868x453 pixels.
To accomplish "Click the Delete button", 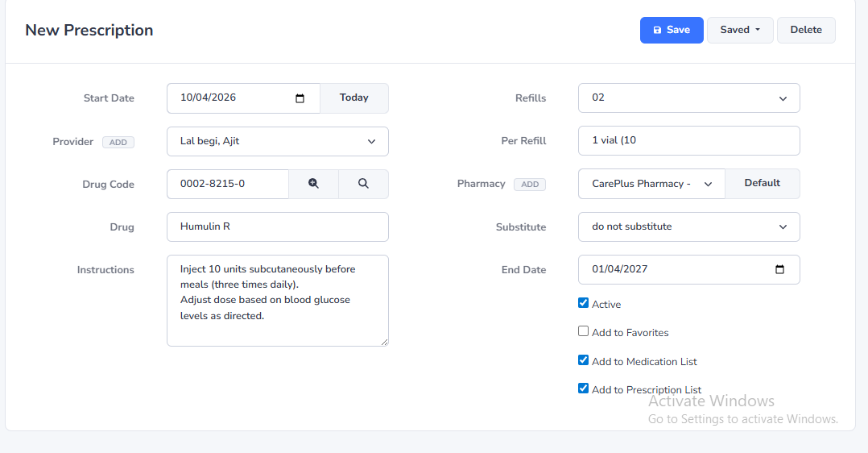I will coord(806,30).
